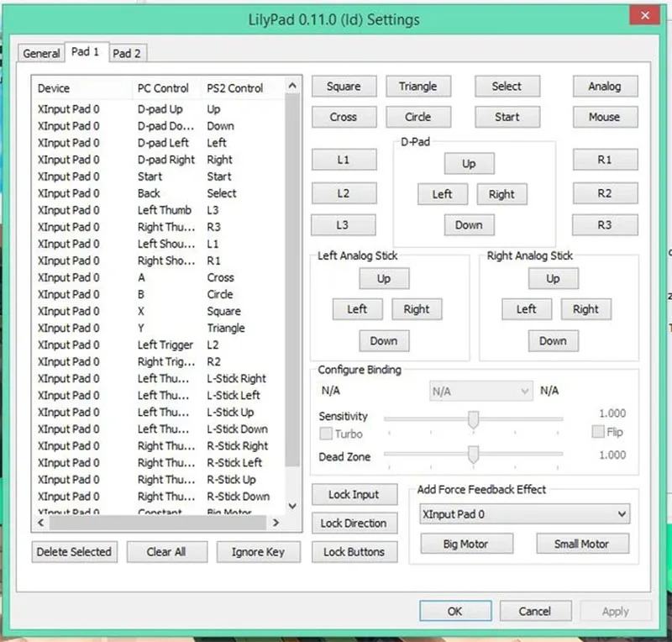Click the Dead Zone slider handle
Screen dimensions: 672x642
point(473,455)
